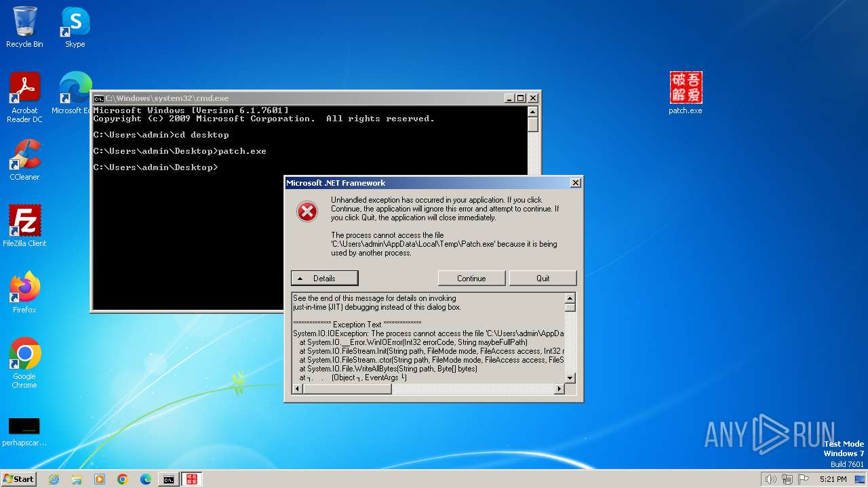Click the File.WriteAllBytes stack trace line

[388, 369]
